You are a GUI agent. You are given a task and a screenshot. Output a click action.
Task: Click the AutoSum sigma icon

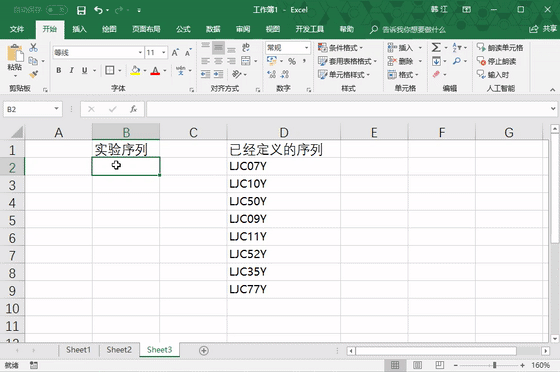point(436,47)
